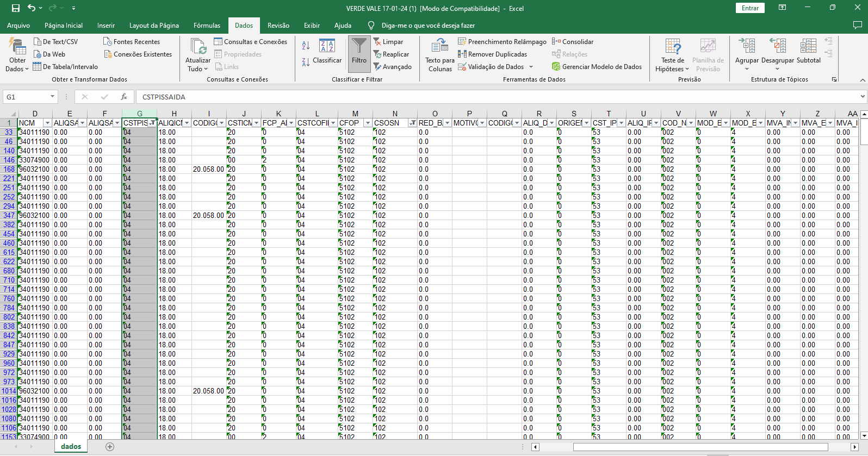868x456 pixels.
Task: Open ORIGEI column filter dropdown
Action: [x=586, y=123]
